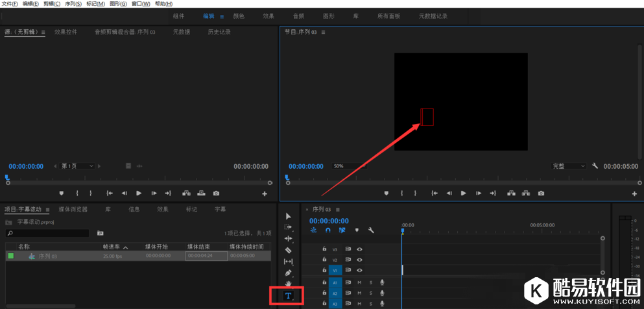This screenshot has height=309, width=644.
Task: Enable timeline snapping magnet icon
Action: 328,230
